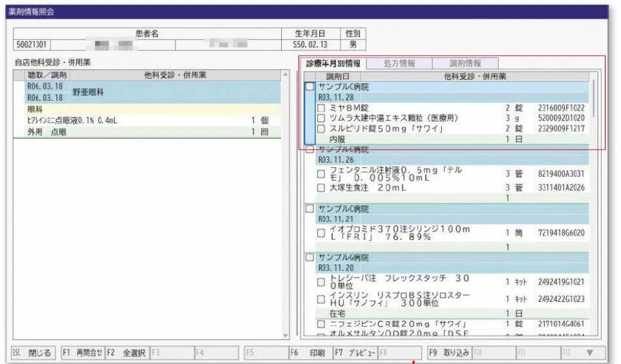Click the F1 再問合せ button
Screen dimensions: 621x364
pyautogui.click(x=83, y=352)
